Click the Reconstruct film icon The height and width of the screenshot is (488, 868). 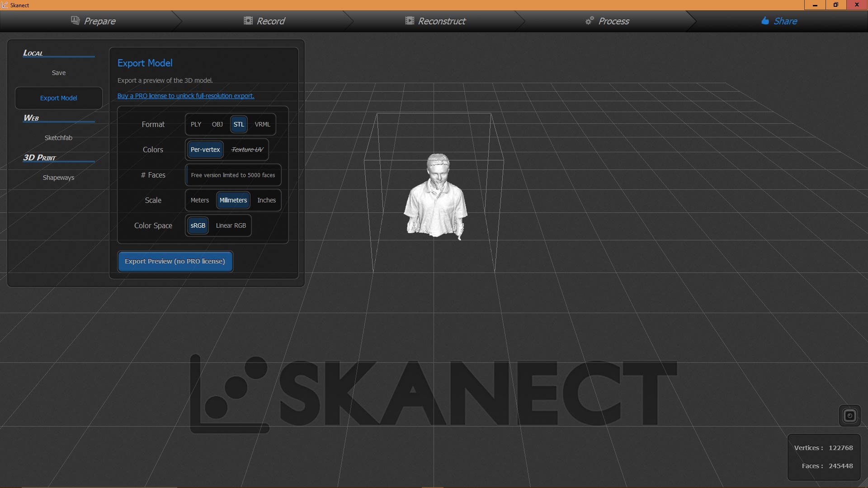pos(410,20)
